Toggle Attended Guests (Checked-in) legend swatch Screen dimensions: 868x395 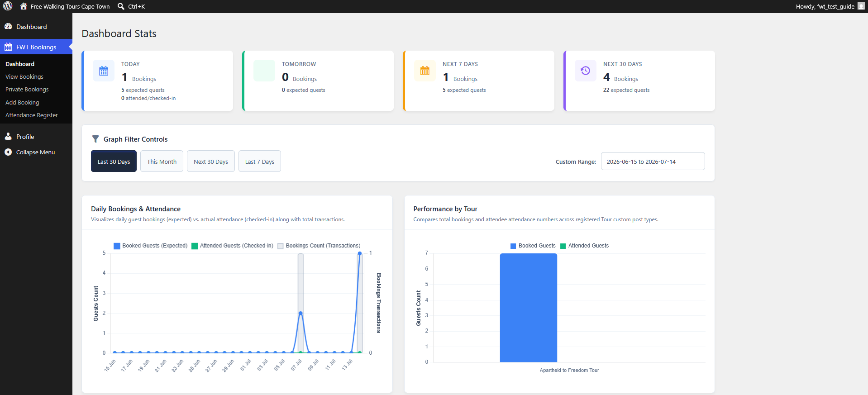click(x=195, y=246)
